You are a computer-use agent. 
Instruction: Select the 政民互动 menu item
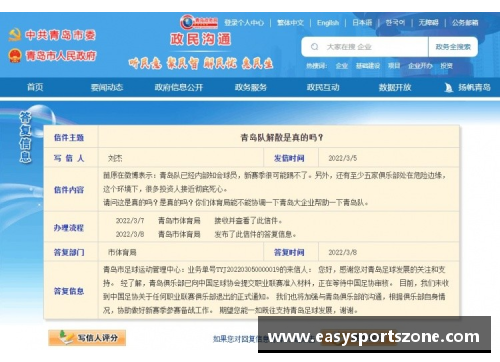pyautogui.click(x=323, y=87)
